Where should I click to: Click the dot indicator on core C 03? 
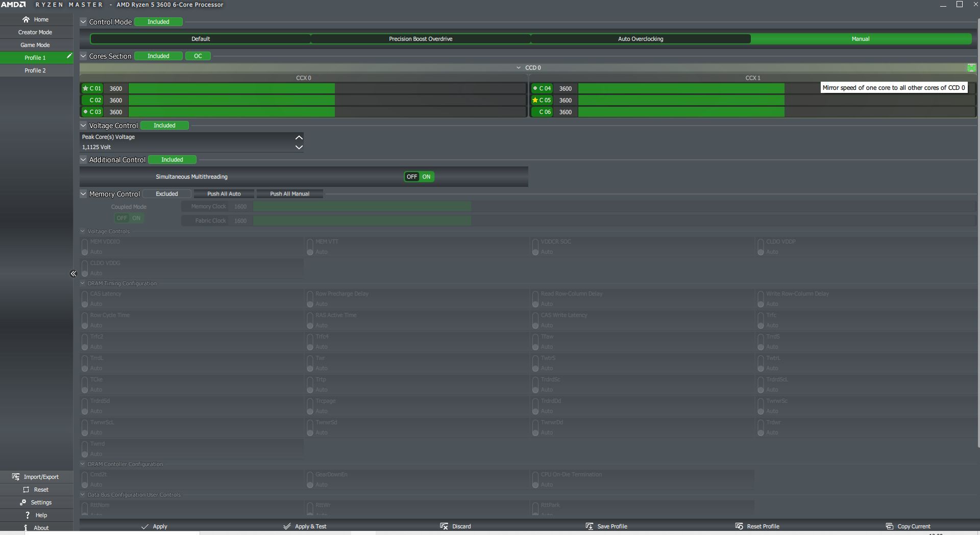tap(85, 112)
